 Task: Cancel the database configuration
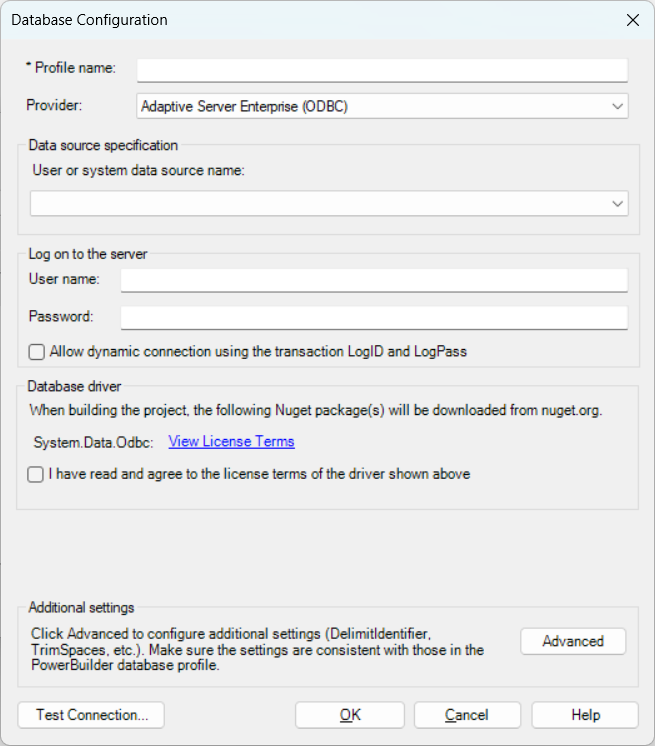(x=467, y=715)
